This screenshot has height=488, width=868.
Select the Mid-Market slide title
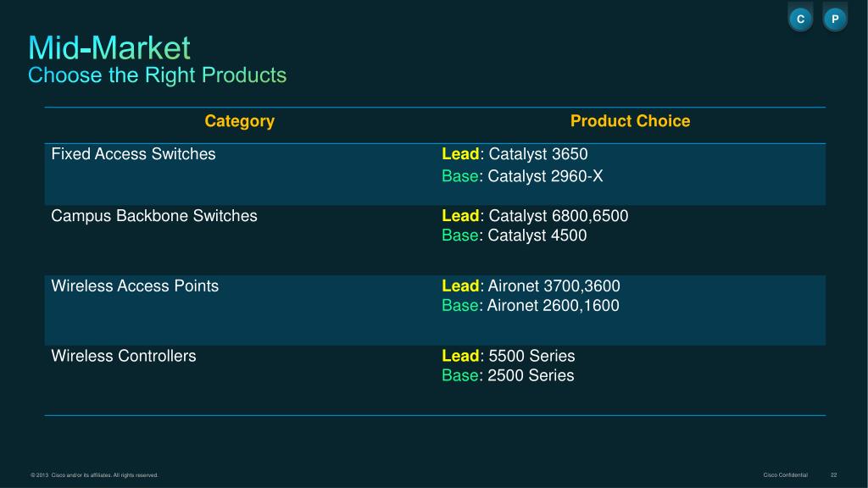tap(109, 47)
